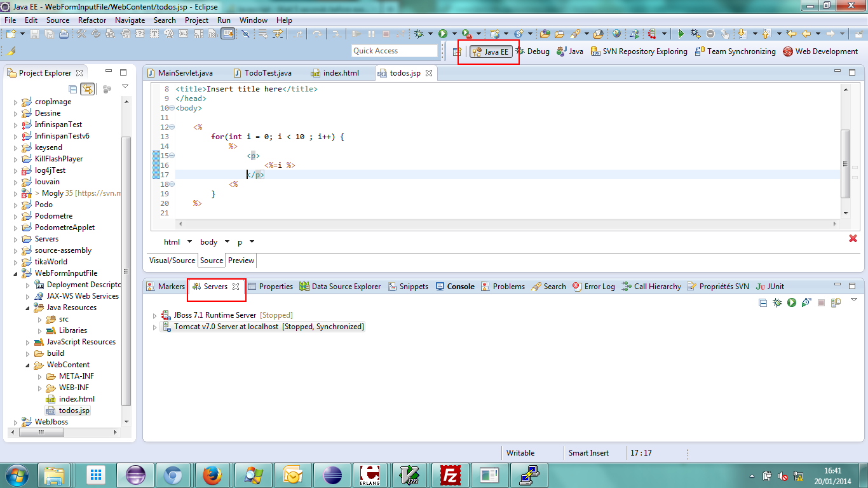868x488 pixels.
Task: Expand the JBoss 7.1 Runtime Server entry
Action: tap(154, 315)
